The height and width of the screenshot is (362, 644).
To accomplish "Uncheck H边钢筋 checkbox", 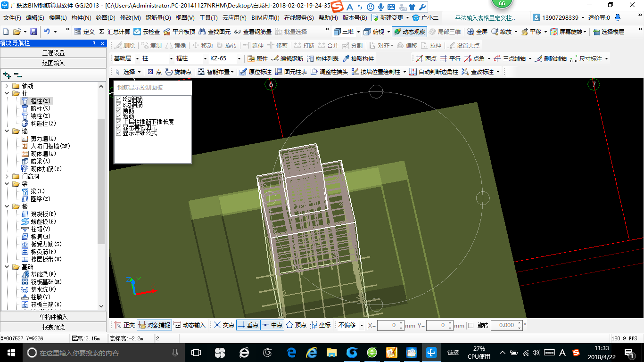I will [118, 99].
